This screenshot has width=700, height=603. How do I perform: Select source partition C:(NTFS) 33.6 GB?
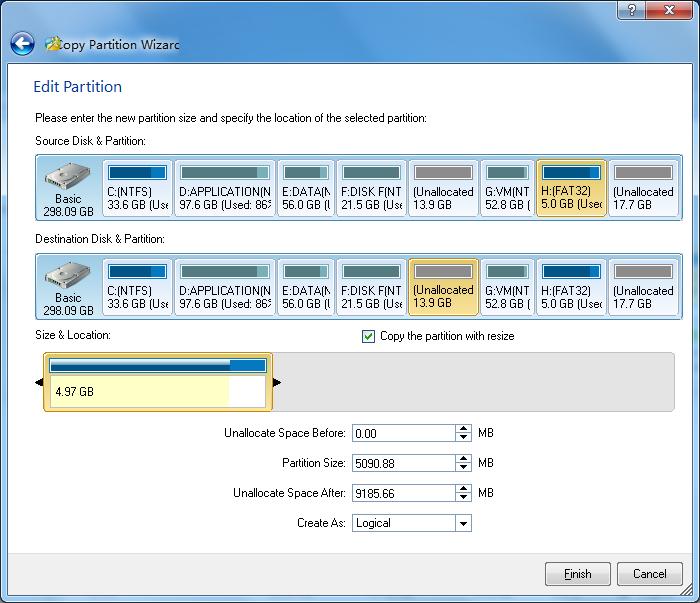click(137, 188)
